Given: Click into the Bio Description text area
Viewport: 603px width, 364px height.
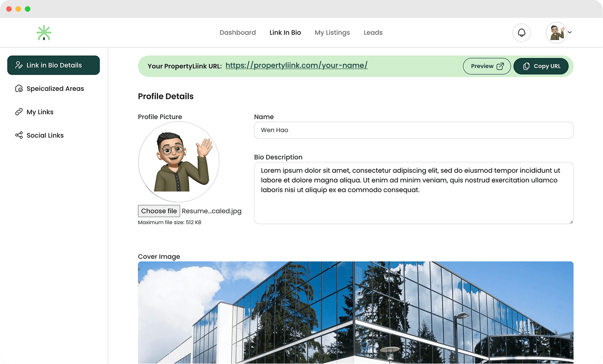Looking at the screenshot, I should [413, 193].
